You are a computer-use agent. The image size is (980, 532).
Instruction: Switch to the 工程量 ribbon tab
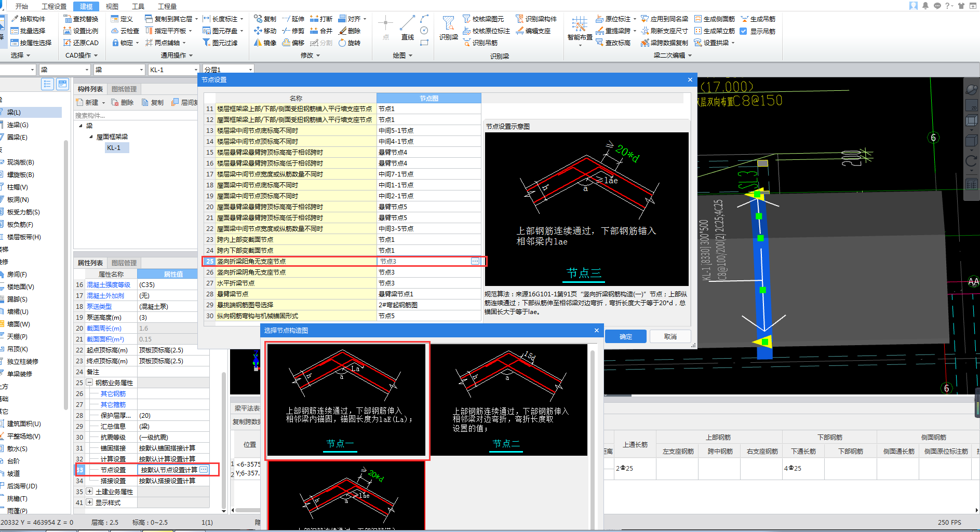(x=167, y=6)
